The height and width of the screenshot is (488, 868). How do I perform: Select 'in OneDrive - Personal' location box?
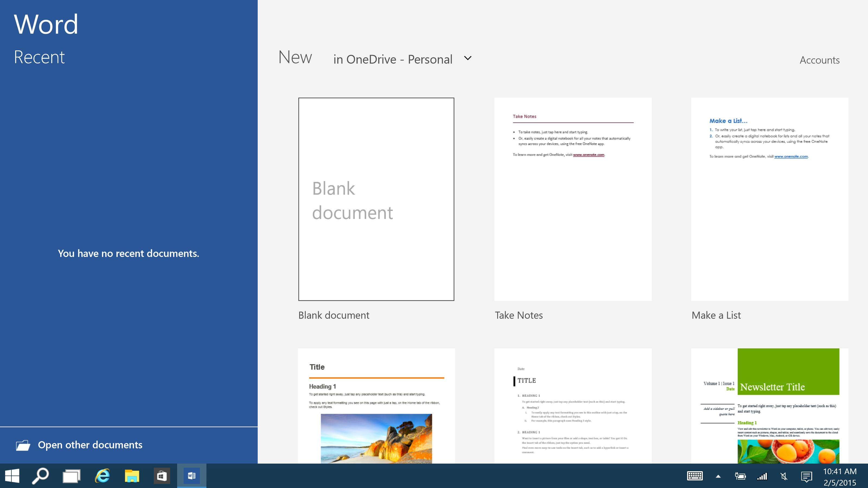392,59
